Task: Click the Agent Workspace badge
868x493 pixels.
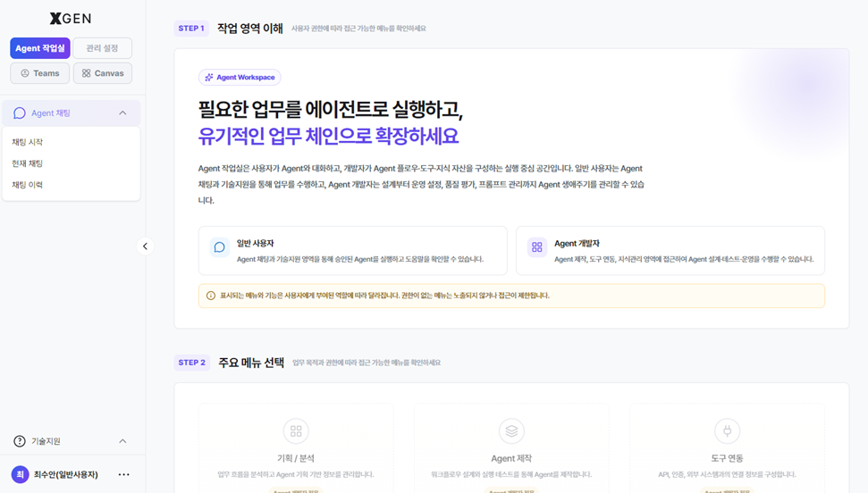Action: tap(240, 78)
